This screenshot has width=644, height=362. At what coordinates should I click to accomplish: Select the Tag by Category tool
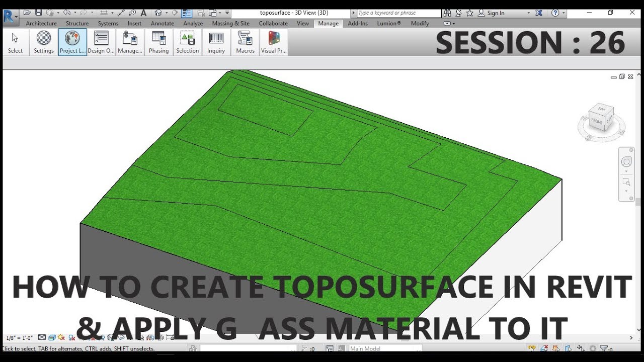132,13
